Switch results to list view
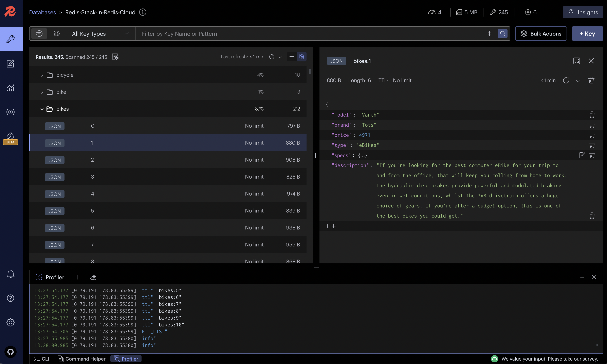 pos(292,57)
